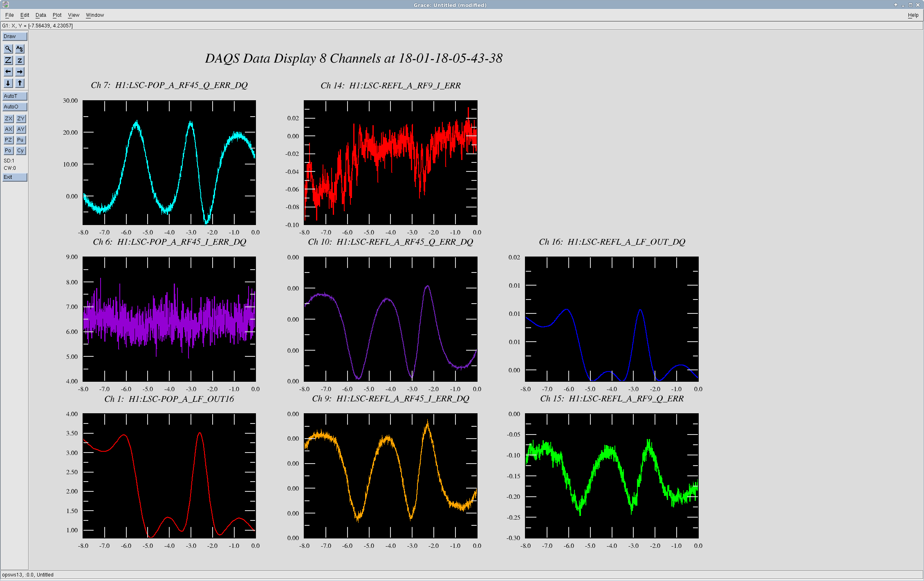Click the Ch 10 graph title label

coord(390,242)
